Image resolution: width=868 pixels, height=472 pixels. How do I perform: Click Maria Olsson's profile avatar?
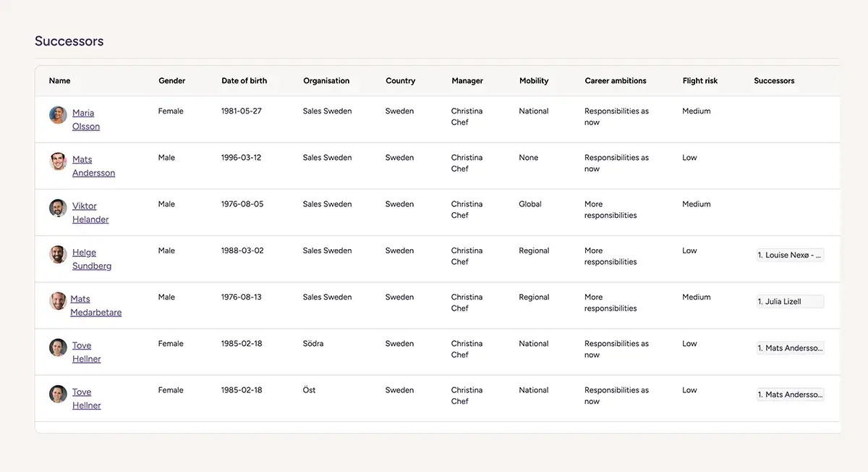[x=58, y=115]
